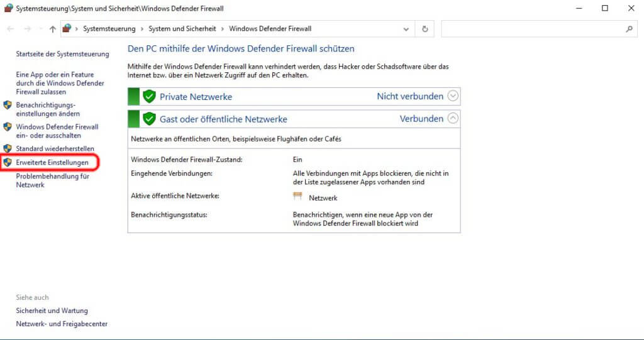Click shield icon beside Firewall ein- oder ausschalten
This screenshot has height=340, width=644.
[x=8, y=126]
